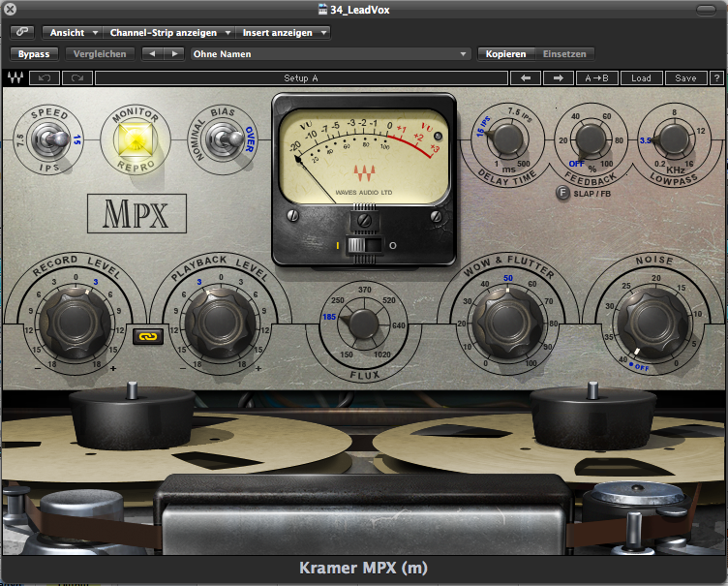
Task: Go to previous setup with left arrow
Action: (x=526, y=78)
